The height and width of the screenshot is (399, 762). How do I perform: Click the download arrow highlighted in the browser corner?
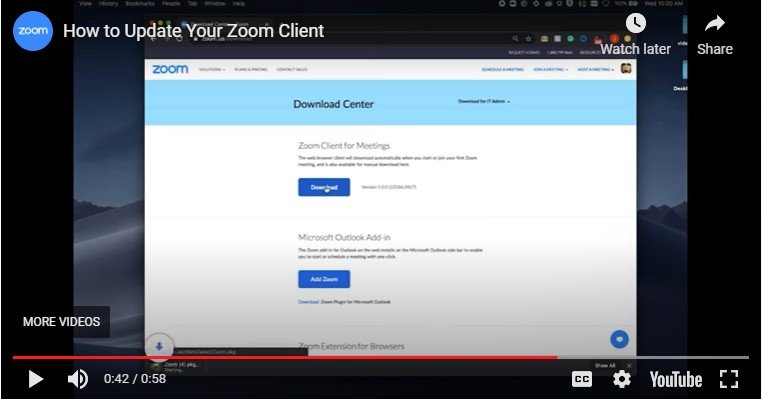159,347
